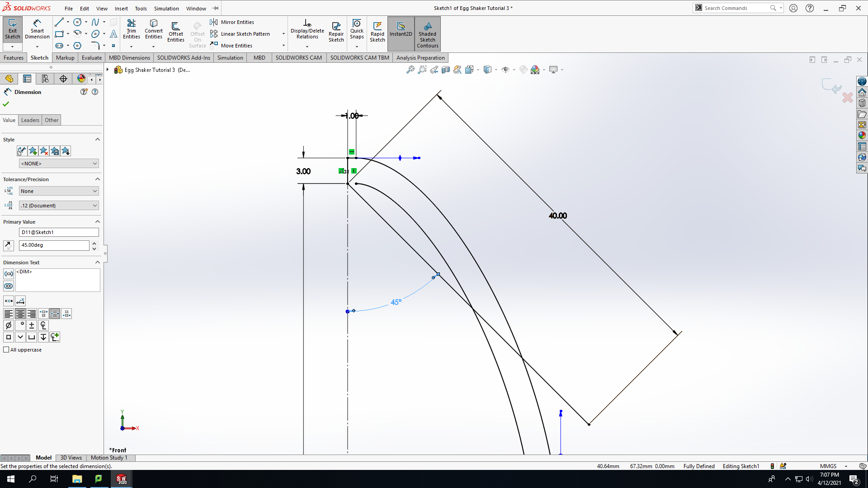Image resolution: width=868 pixels, height=488 pixels.
Task: Collapse the Primary Value section
Action: [97, 222]
